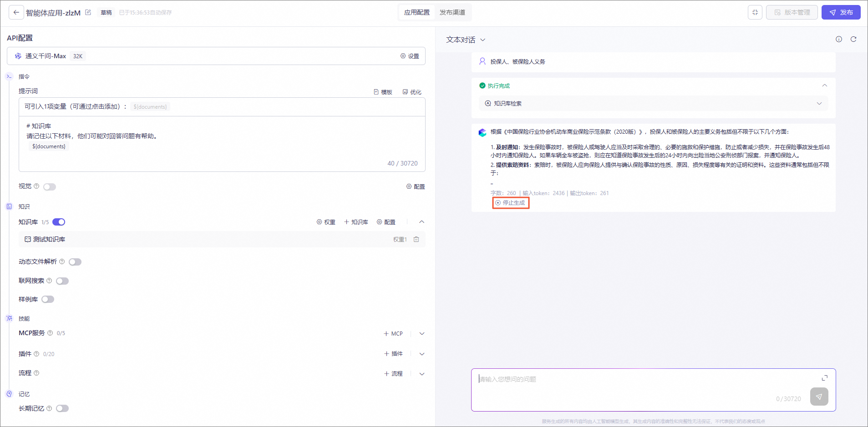The height and width of the screenshot is (427, 868).
Task: Click the back arrow button
Action: point(16,12)
